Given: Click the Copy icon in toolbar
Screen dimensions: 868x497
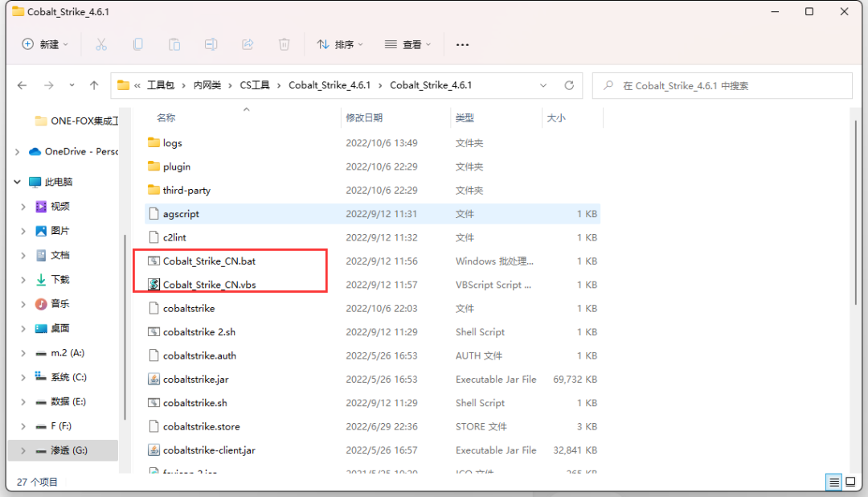Looking at the screenshot, I should click(x=138, y=44).
